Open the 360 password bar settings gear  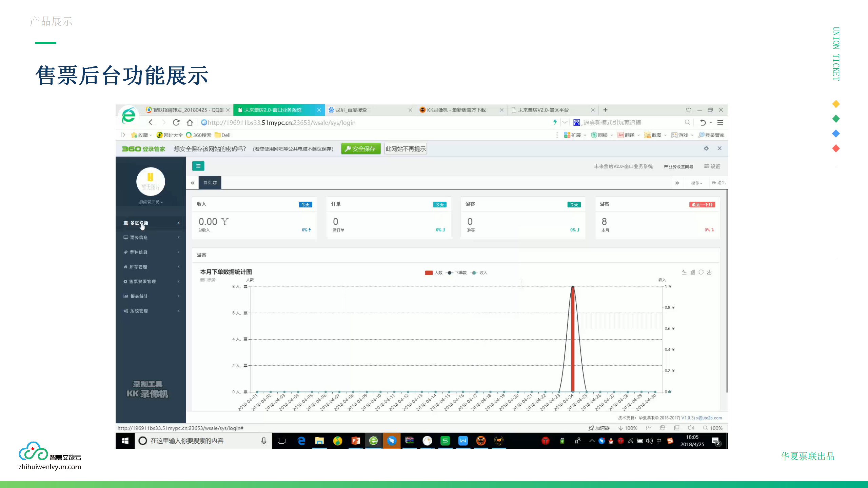click(x=706, y=148)
